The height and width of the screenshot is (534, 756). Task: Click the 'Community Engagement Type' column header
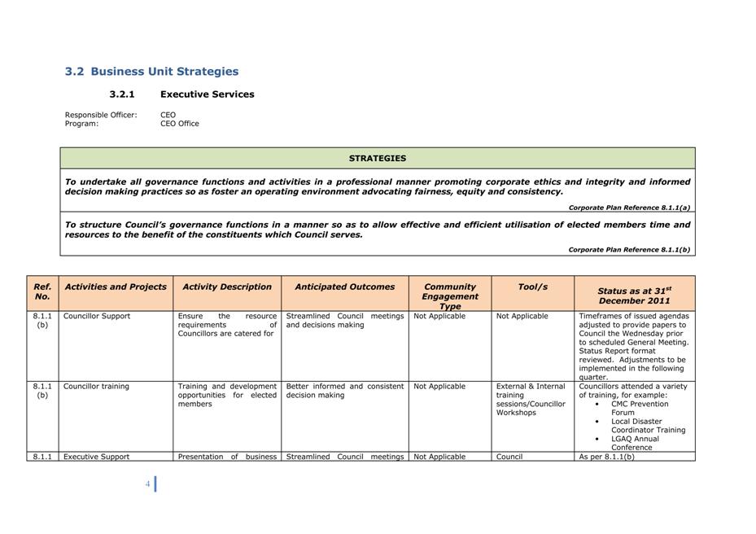point(450,296)
